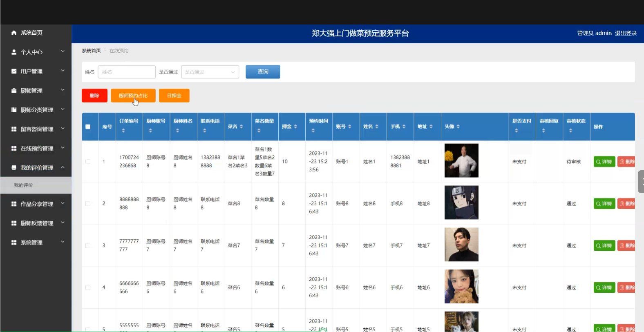Screen dimensions: 644x332
Task: Click the 厨师分类管理 sidebar icon
Action: 14,110
